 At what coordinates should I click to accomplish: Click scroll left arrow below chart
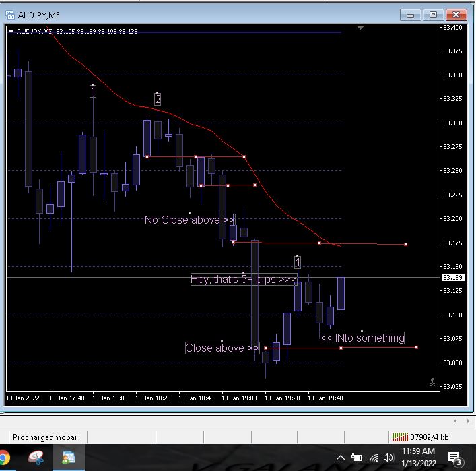click(x=455, y=421)
